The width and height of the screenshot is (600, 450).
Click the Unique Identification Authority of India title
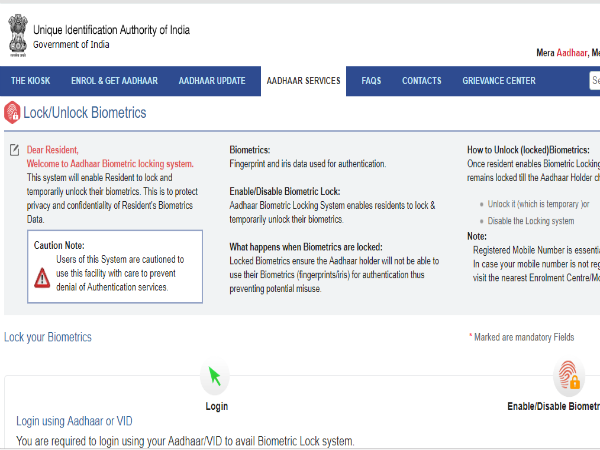click(x=111, y=30)
